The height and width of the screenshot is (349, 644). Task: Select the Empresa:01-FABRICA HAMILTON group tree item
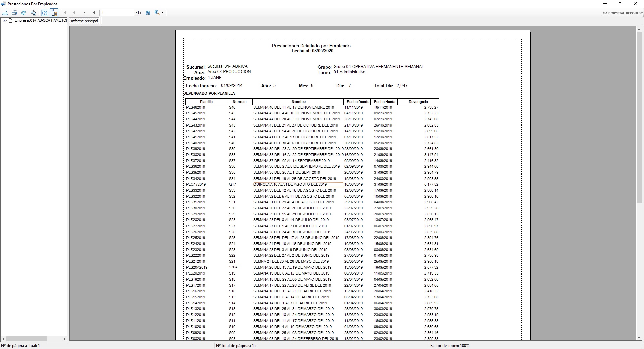[x=41, y=20]
